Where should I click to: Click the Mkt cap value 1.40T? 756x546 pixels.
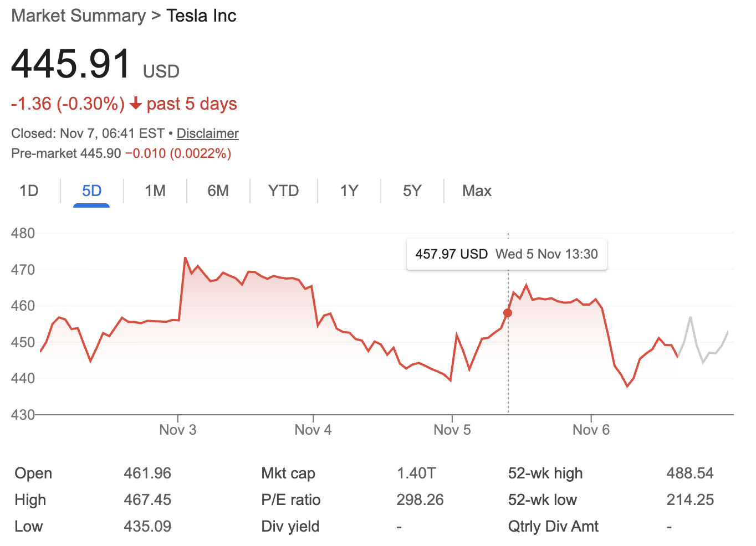pos(416,473)
